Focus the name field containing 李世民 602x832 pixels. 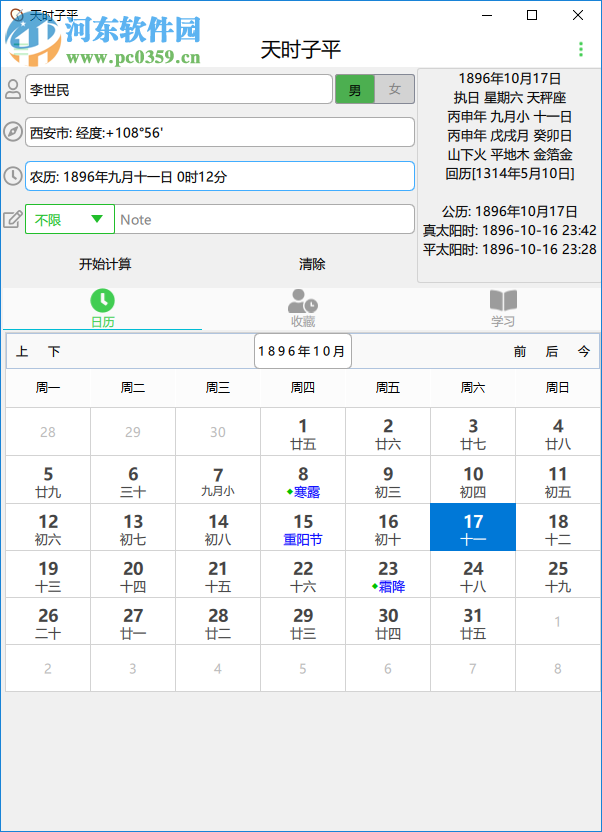tap(179, 89)
